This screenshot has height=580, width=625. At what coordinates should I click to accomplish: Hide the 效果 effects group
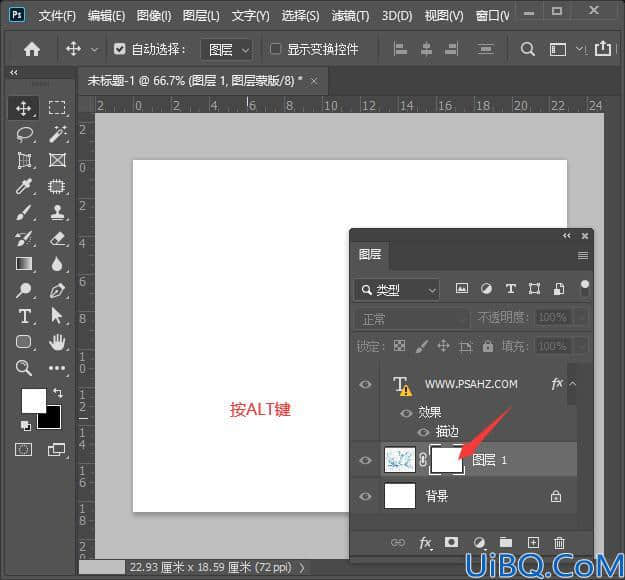tap(406, 413)
